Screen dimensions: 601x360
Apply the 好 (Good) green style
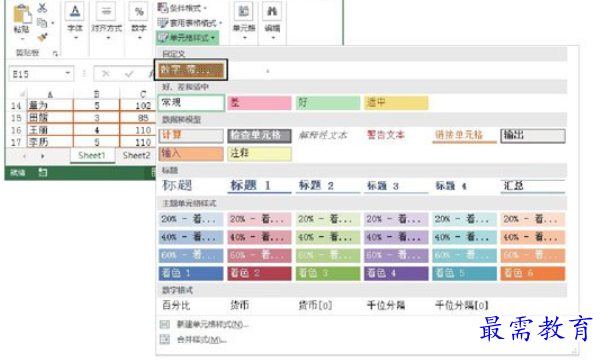(328, 103)
